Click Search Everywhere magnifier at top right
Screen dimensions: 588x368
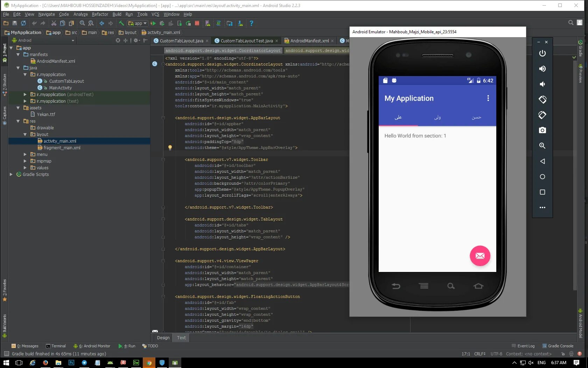(571, 23)
